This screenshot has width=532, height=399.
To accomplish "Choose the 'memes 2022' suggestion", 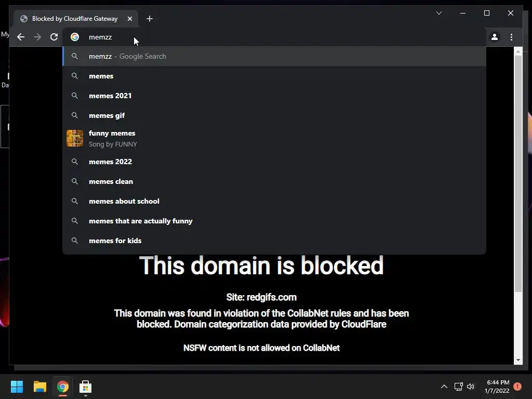I will (274, 162).
